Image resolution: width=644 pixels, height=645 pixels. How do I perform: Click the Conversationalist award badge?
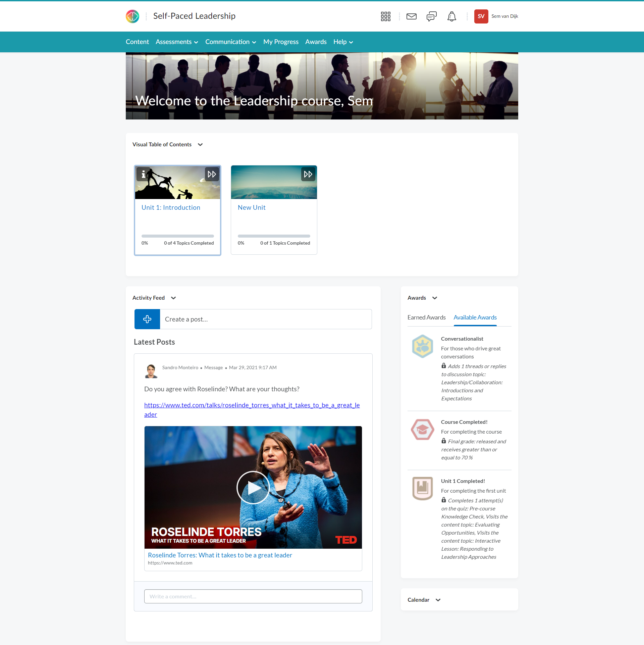click(423, 346)
